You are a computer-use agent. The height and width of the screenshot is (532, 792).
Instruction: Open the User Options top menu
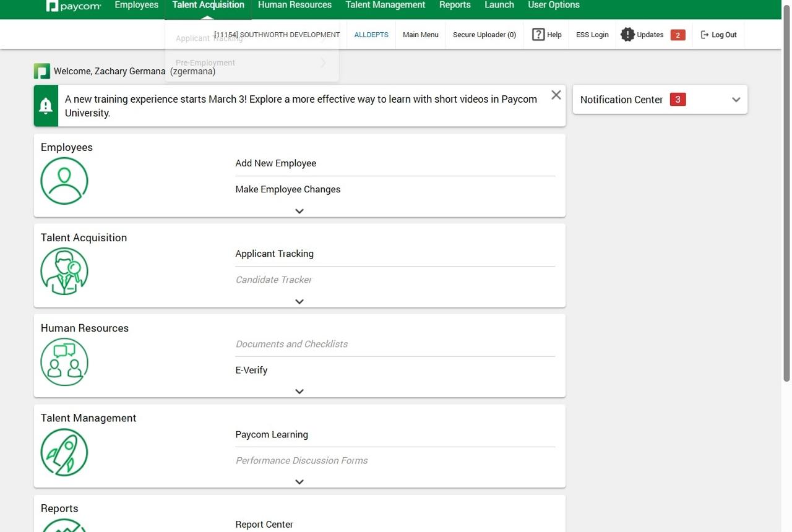coord(554,5)
